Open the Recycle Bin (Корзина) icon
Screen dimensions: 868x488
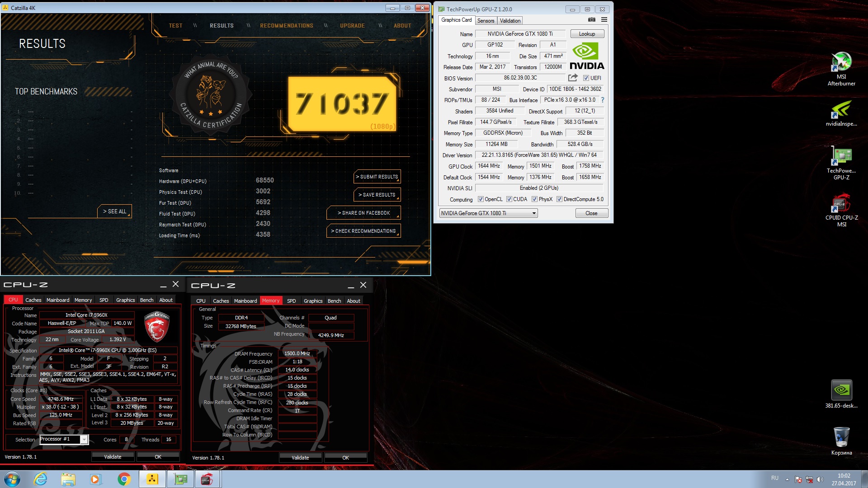(x=841, y=441)
